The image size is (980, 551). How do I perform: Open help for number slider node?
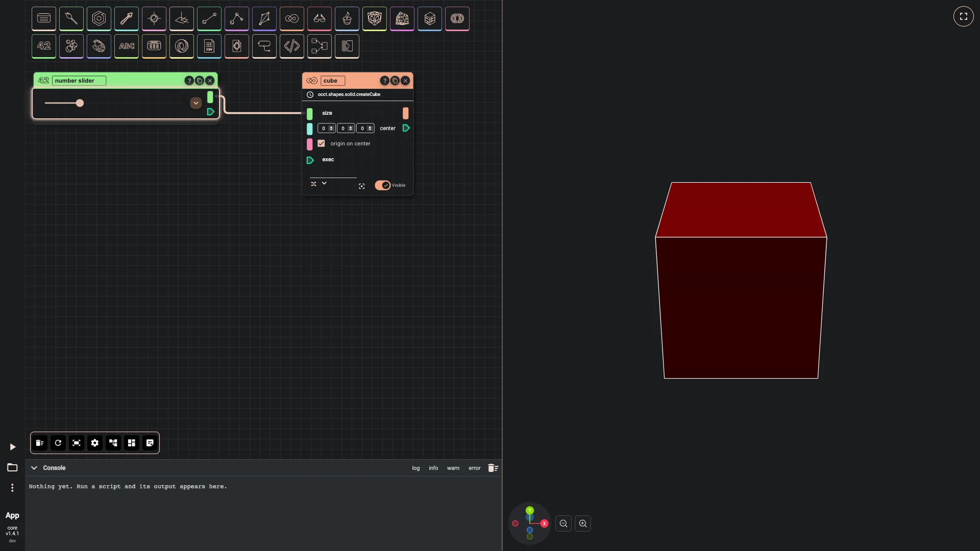tap(189, 81)
